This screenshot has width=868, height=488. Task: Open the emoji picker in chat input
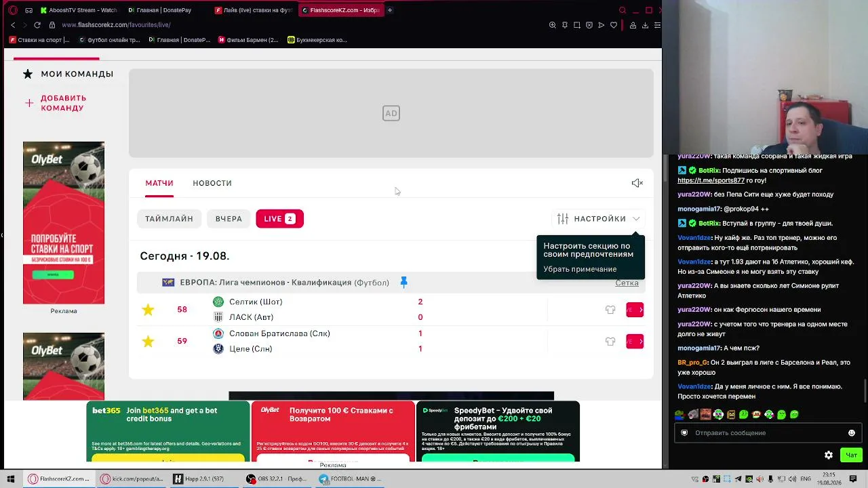[852, 433]
